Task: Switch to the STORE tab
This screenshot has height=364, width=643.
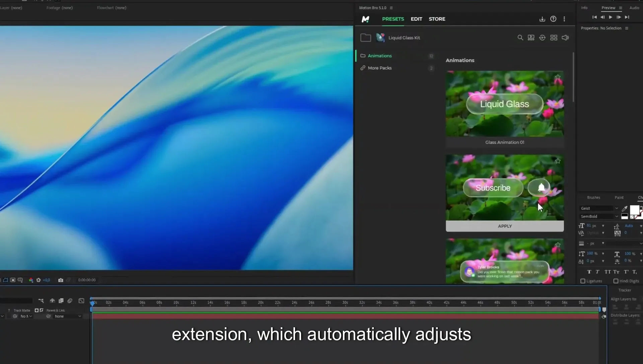Action: (437, 19)
